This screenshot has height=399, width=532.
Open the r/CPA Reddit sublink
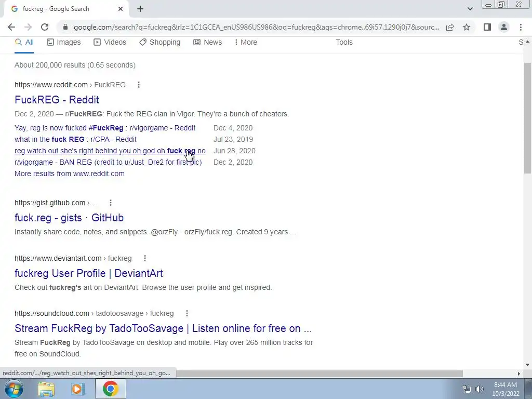(x=75, y=139)
